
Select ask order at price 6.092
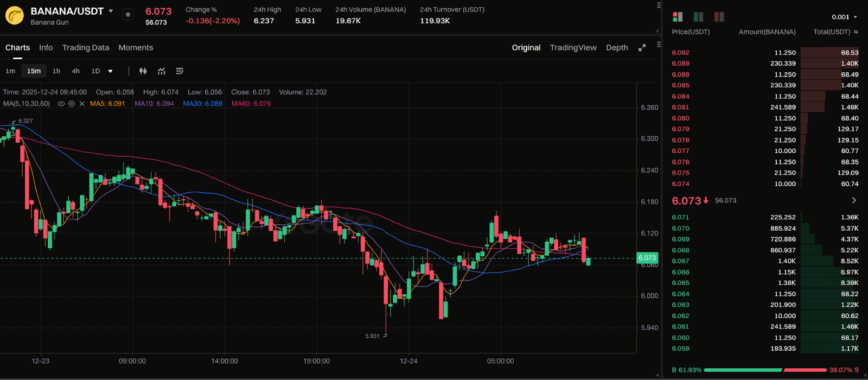coord(765,53)
